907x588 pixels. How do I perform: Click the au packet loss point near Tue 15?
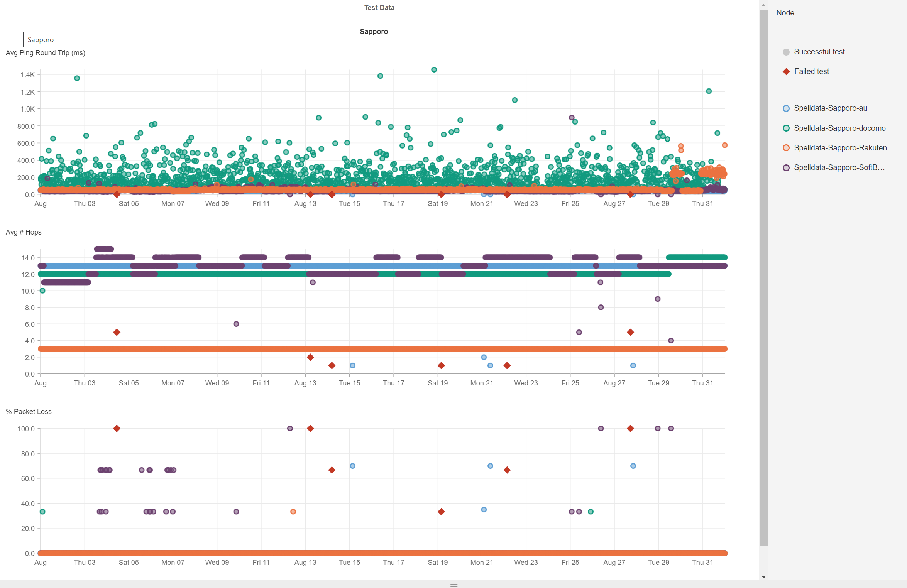[352, 466]
